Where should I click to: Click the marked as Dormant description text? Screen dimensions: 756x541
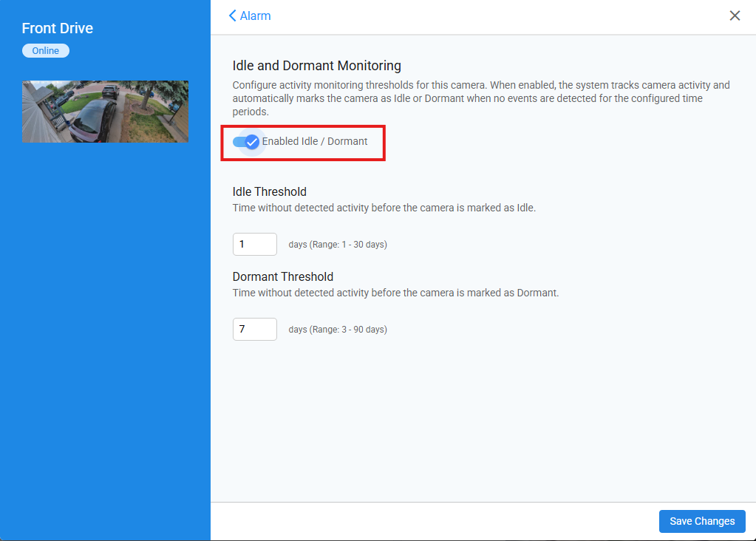(x=396, y=293)
